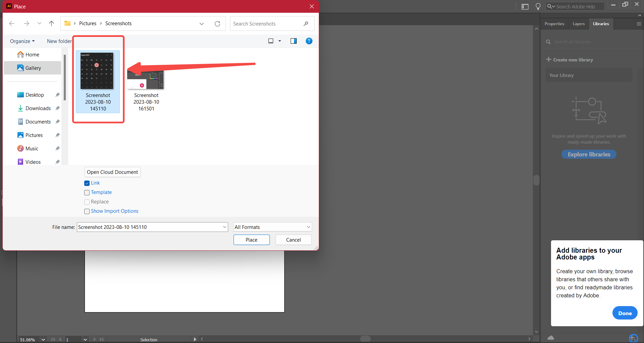Unpin Desktop using its pin icon

[x=57, y=95]
